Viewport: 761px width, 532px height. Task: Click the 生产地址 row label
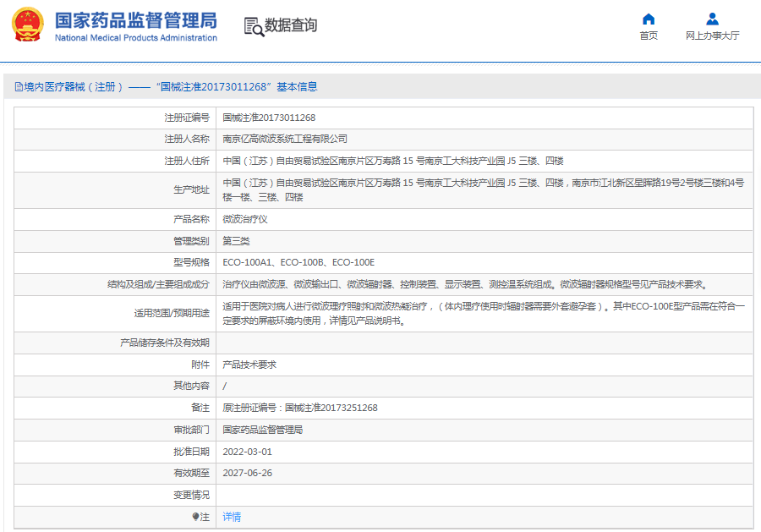click(191, 189)
